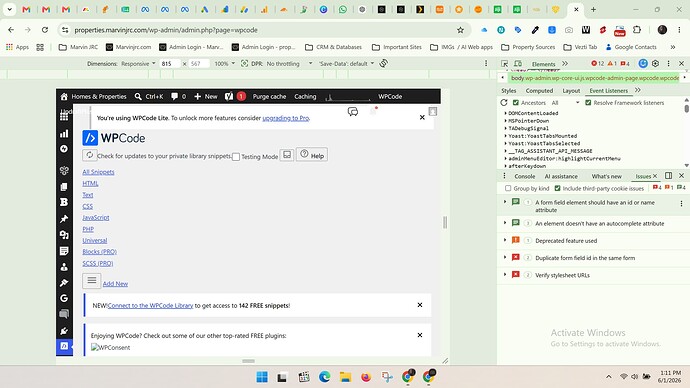The width and height of the screenshot is (690, 388).
Task: Open the Caching admin bar menu
Action: pos(305,96)
